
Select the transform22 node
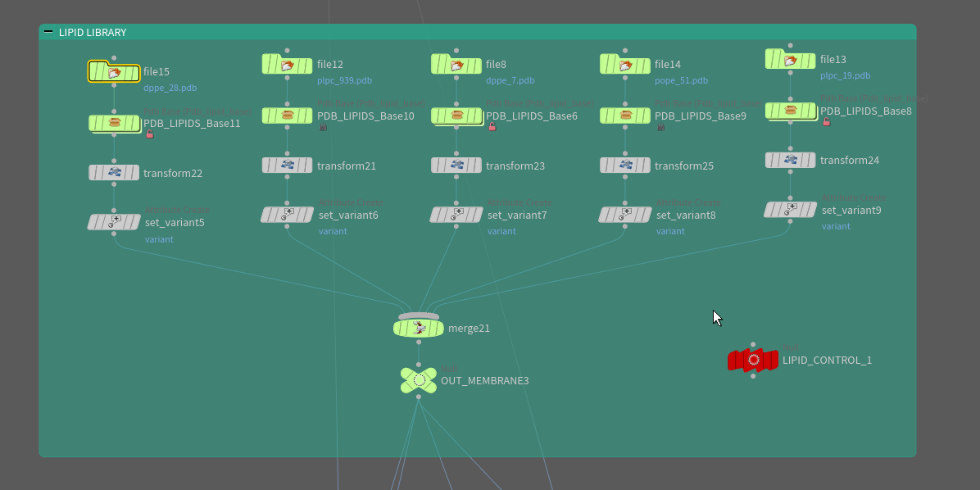[114, 173]
